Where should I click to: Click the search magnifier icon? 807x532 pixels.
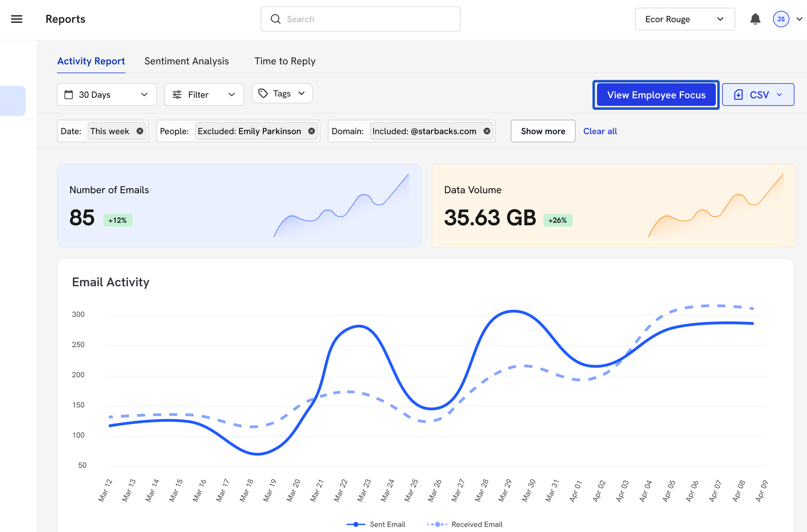[x=275, y=19]
